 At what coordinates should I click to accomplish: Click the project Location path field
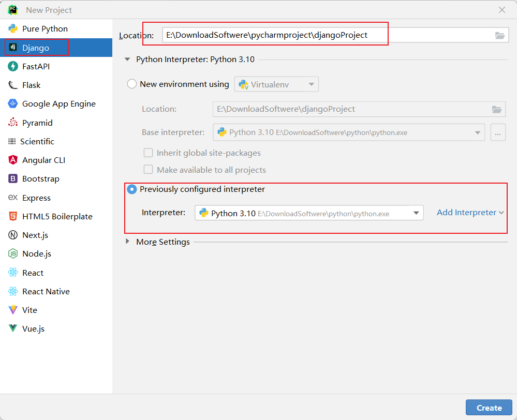pyautogui.click(x=335, y=35)
